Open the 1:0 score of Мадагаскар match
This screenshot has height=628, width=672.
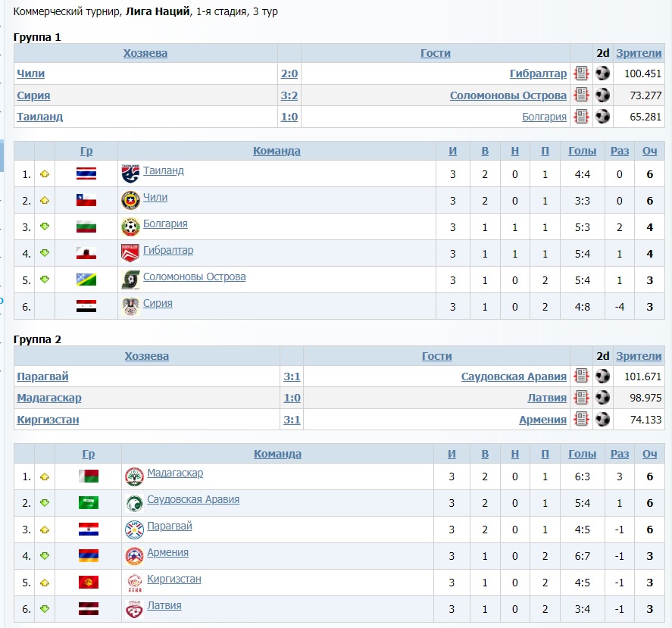tap(292, 398)
